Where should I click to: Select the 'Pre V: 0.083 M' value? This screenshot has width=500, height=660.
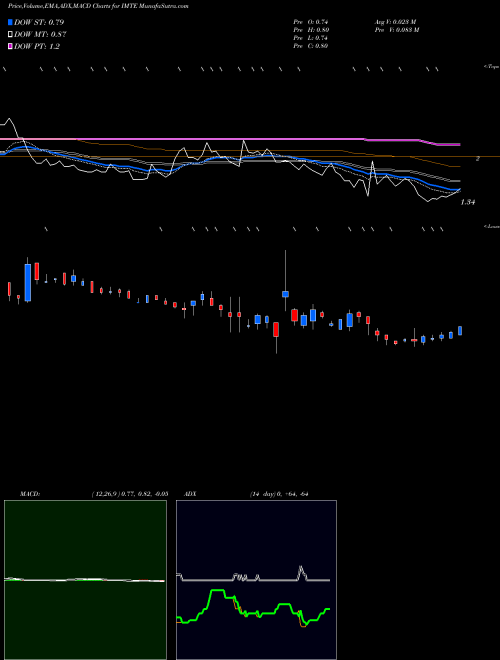click(396, 30)
